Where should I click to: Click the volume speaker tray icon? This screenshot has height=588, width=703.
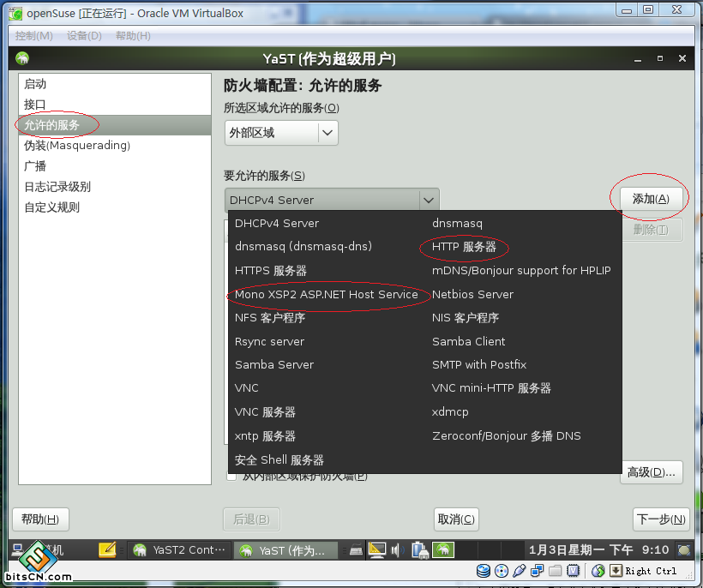397,550
